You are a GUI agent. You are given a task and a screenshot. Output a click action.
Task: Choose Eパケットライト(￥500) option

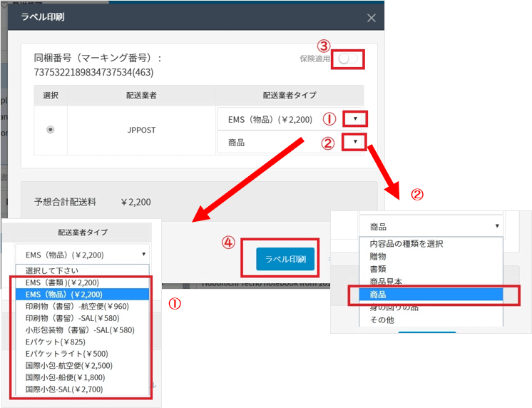pos(82,354)
